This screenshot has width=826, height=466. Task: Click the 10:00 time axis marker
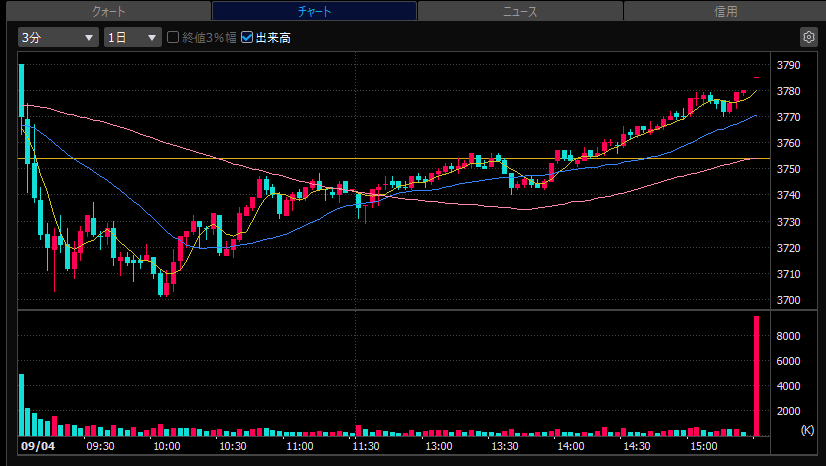point(166,446)
